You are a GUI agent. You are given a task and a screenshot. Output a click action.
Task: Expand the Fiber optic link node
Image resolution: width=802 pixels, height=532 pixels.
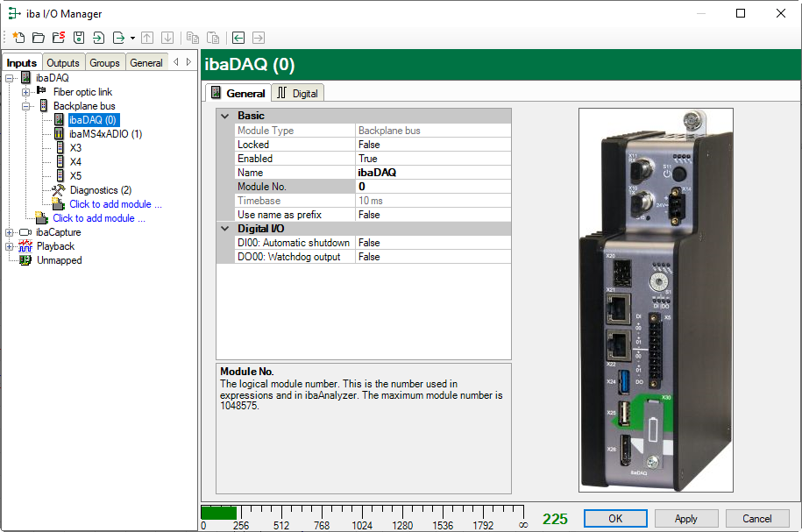25,92
